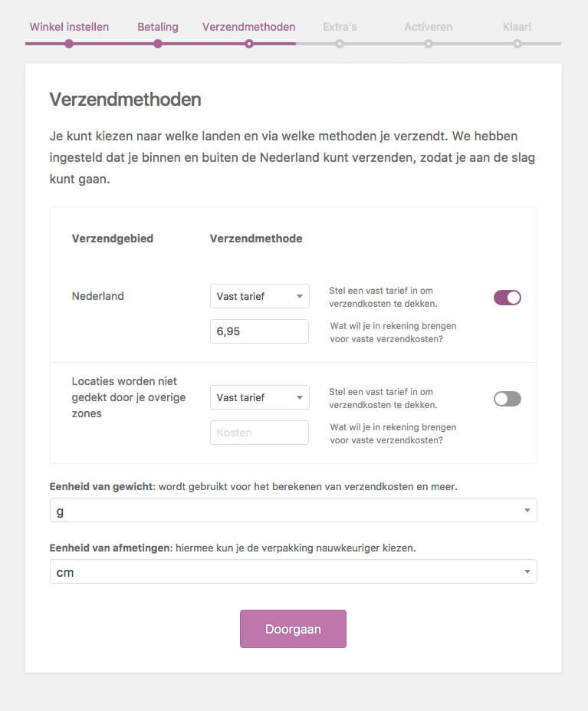Edit the 6,95 shipping cost field
The height and width of the screenshot is (711, 588).
[259, 331]
